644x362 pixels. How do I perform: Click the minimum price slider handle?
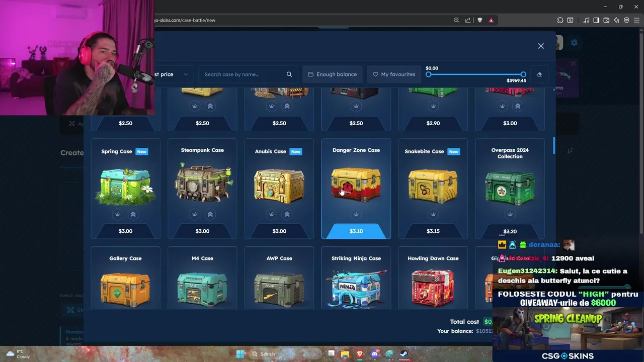[429, 74]
